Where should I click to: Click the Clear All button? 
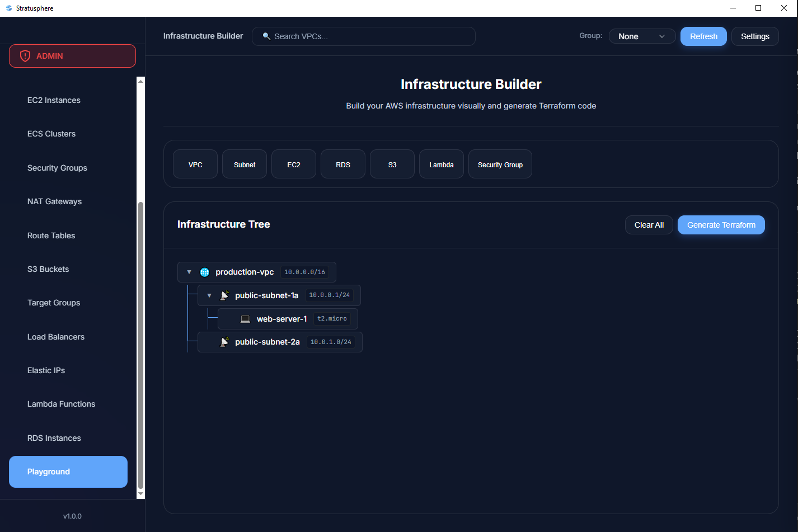[649, 224]
